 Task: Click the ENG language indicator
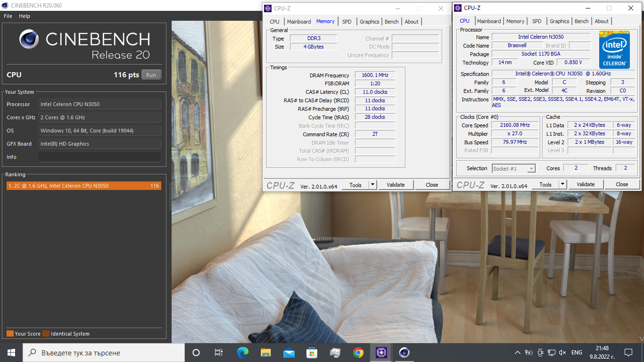click(x=577, y=353)
